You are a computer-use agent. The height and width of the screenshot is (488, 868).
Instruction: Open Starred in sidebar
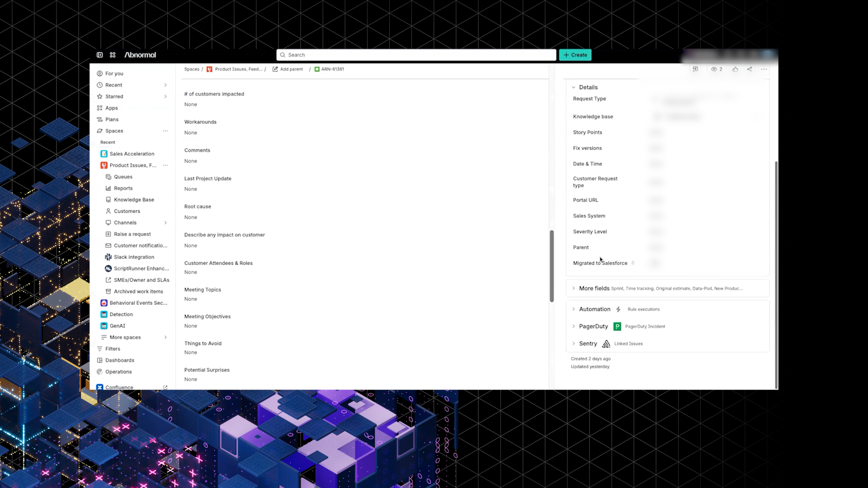tap(114, 96)
